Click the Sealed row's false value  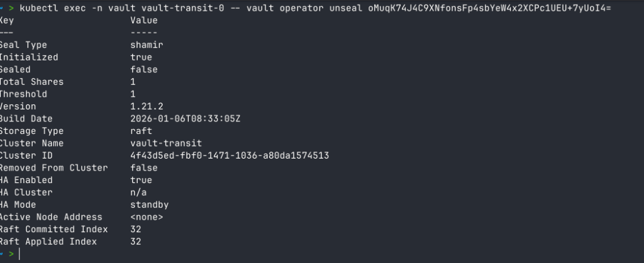[x=144, y=70]
